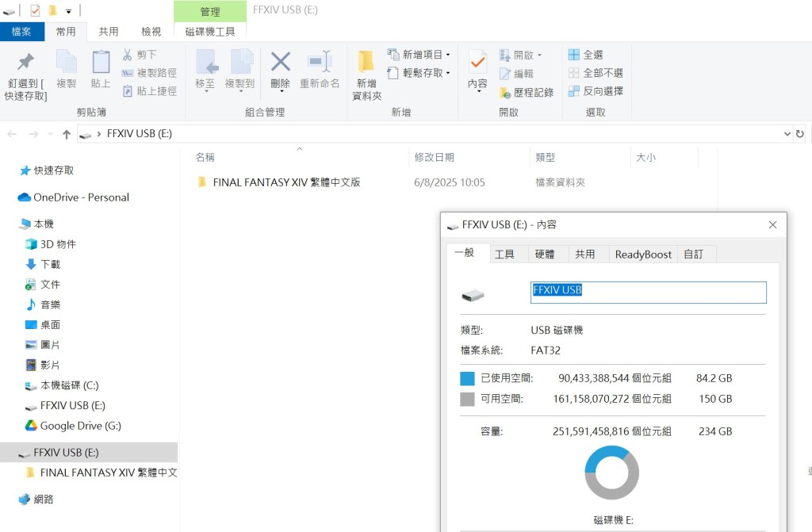Click the 重新命名 rename icon
The width and height of the screenshot is (812, 532).
click(x=320, y=63)
